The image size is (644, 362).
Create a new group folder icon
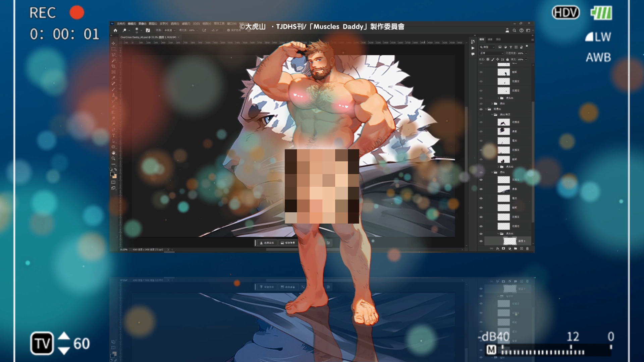(x=516, y=249)
